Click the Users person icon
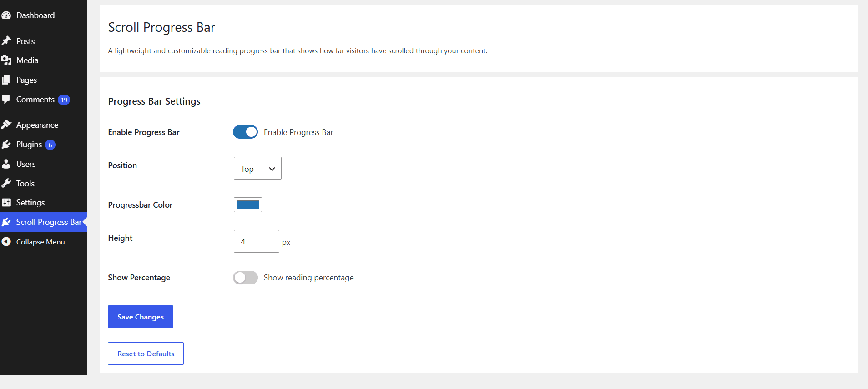Image resolution: width=868 pixels, height=389 pixels. pos(6,164)
